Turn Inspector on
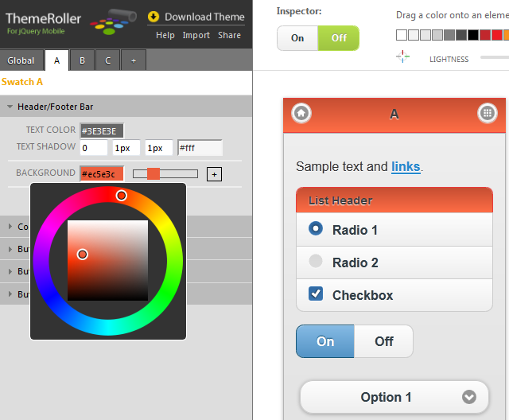 coord(297,38)
